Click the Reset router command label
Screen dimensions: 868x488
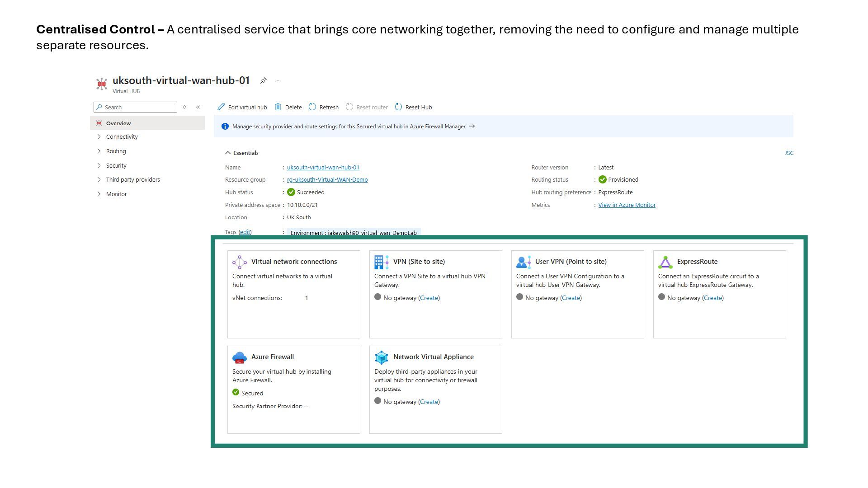[x=372, y=107]
